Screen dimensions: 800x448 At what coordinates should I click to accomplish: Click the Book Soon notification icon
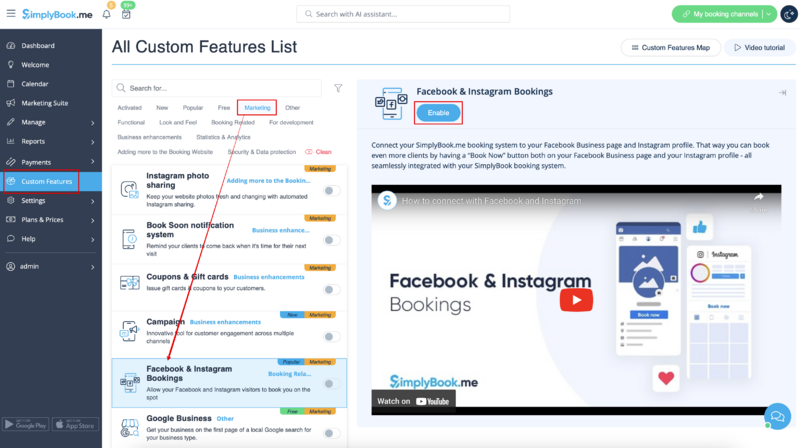coord(129,239)
